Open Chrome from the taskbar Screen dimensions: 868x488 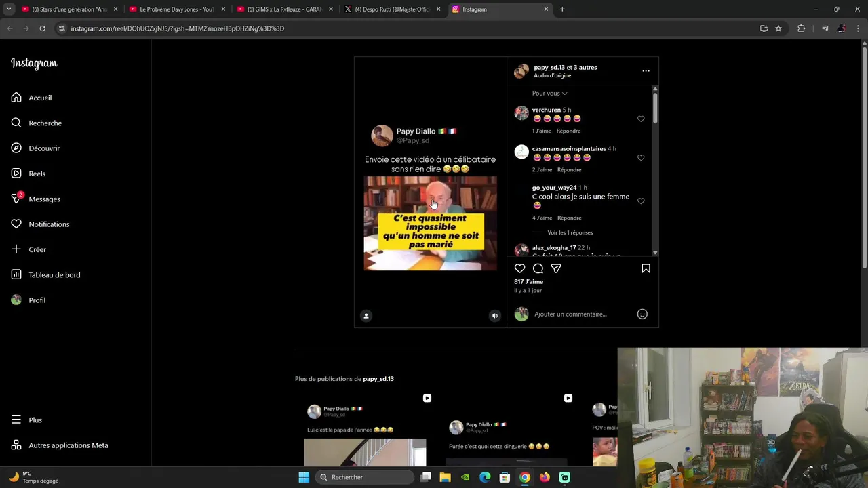tap(525, 477)
